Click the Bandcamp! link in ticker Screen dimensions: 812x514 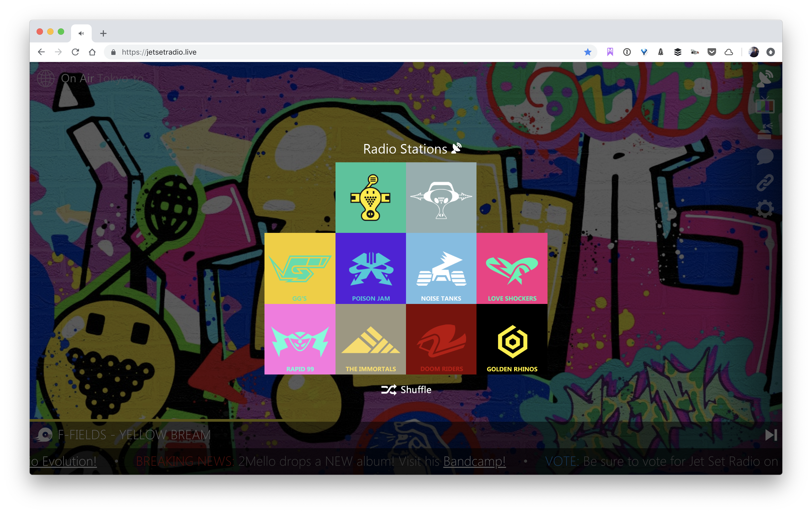(x=474, y=461)
